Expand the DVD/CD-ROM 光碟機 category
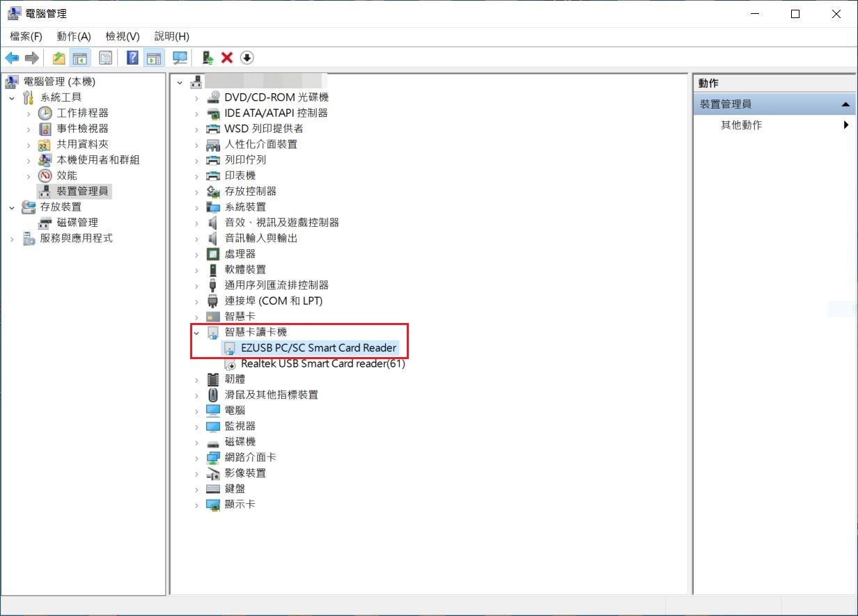 [x=197, y=97]
